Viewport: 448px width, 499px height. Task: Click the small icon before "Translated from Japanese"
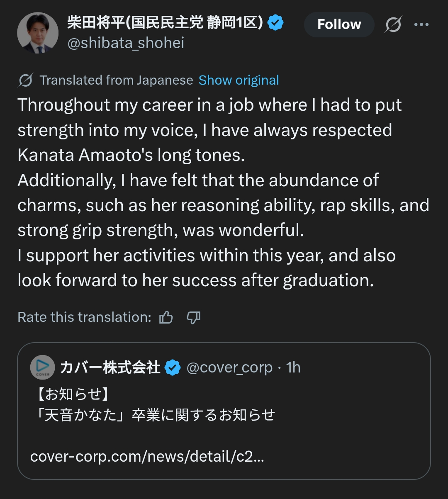(25, 80)
